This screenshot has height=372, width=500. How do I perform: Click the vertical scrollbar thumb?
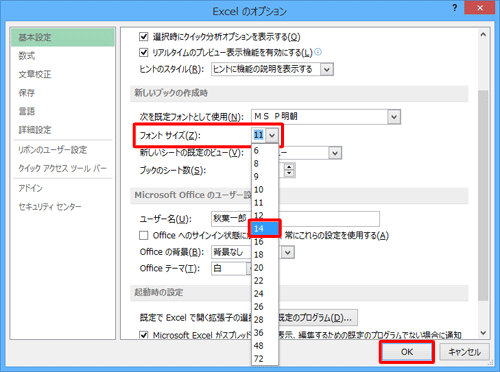pos(483,195)
